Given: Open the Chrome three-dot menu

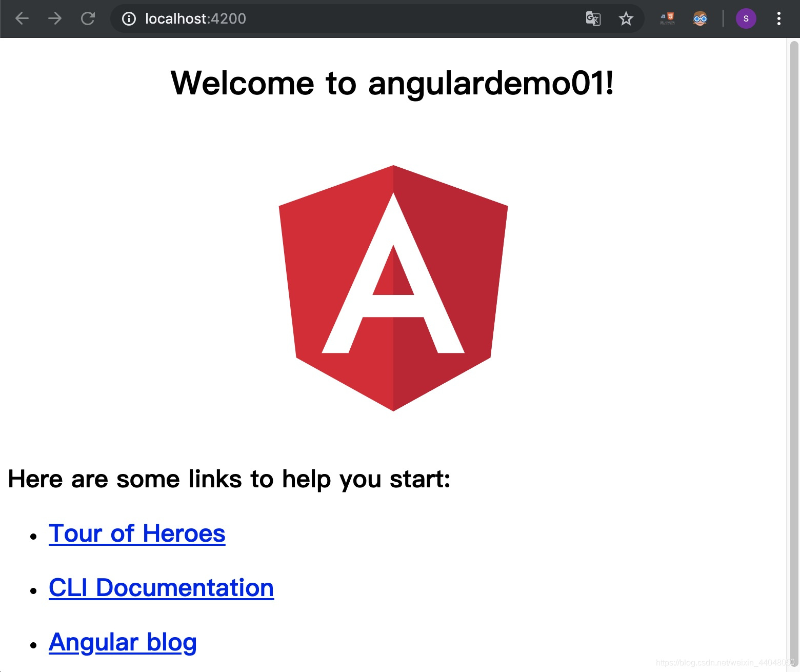Looking at the screenshot, I should click(778, 18).
